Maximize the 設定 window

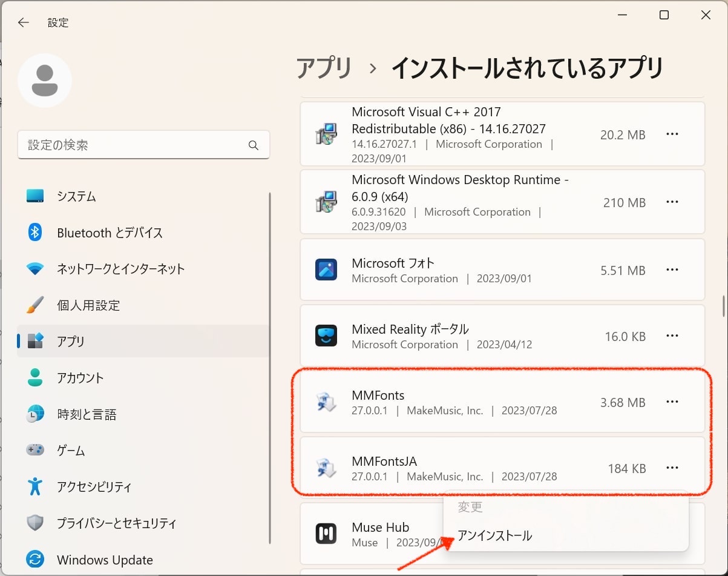point(664,16)
